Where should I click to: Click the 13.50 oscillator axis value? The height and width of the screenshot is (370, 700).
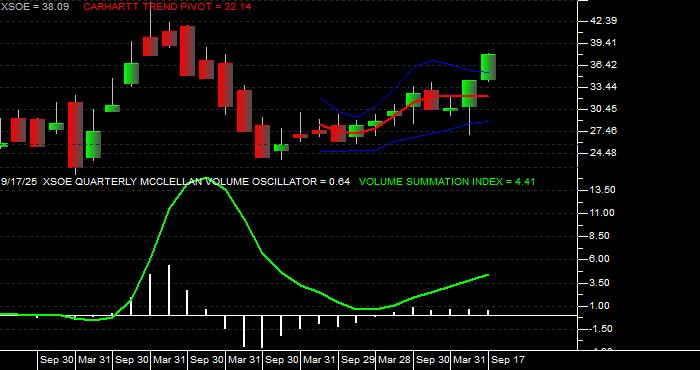pyautogui.click(x=602, y=190)
